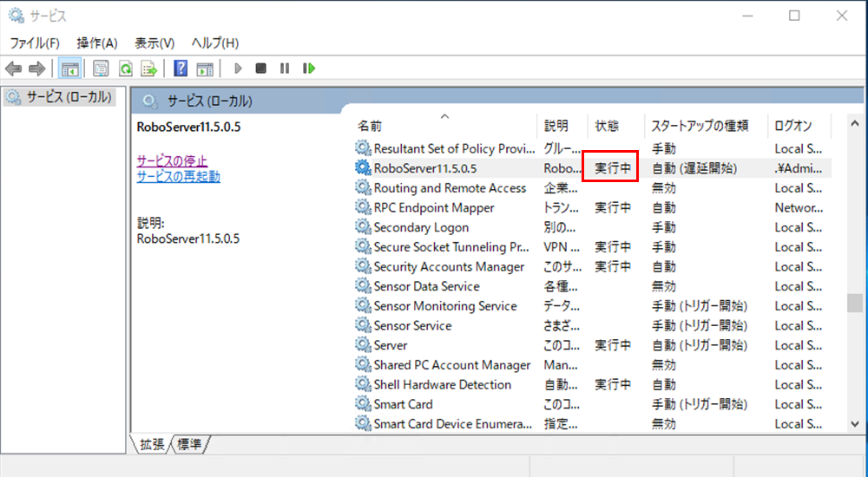
Task: Click the Back arrow toolbar icon
Action: 13,69
